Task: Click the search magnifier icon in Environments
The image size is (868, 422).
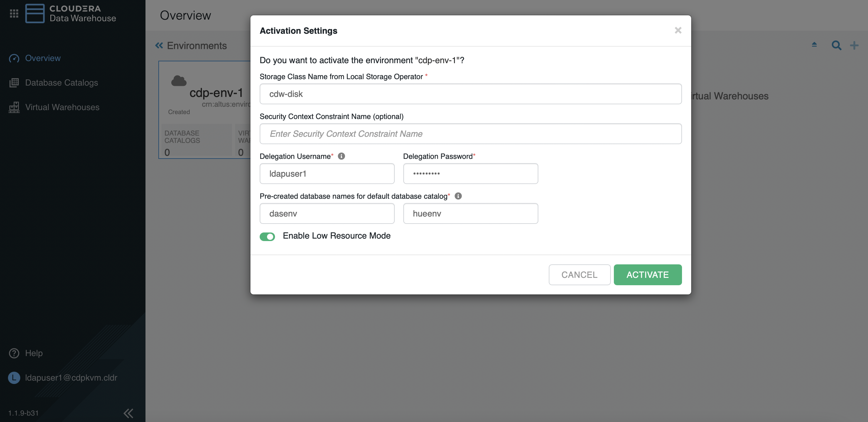Action: [836, 45]
